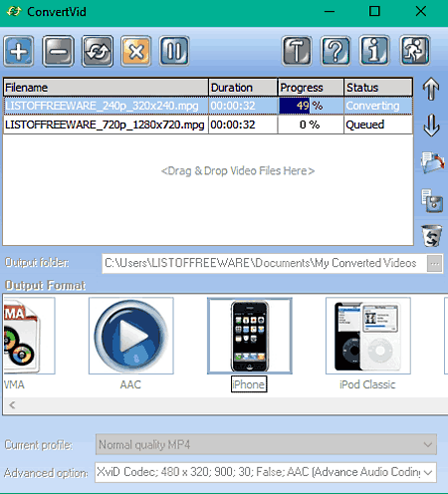448x494 pixels.
Task: Clear the file list using the recycle bin icon
Action: click(432, 236)
